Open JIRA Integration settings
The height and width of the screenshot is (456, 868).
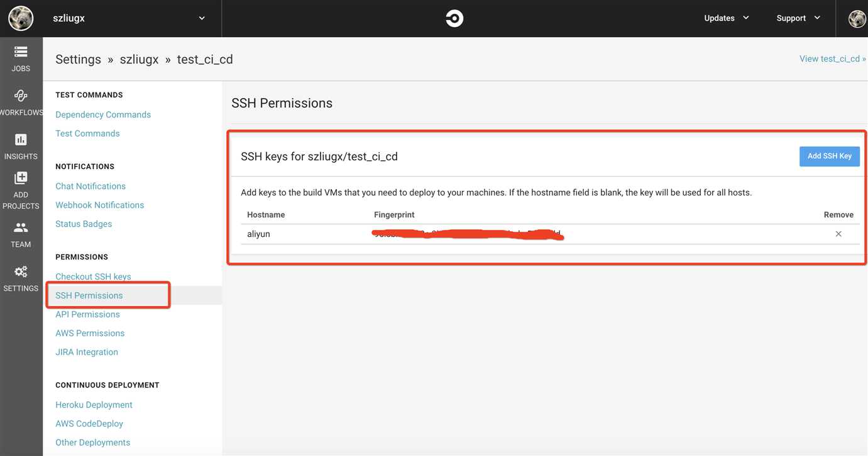(x=87, y=352)
